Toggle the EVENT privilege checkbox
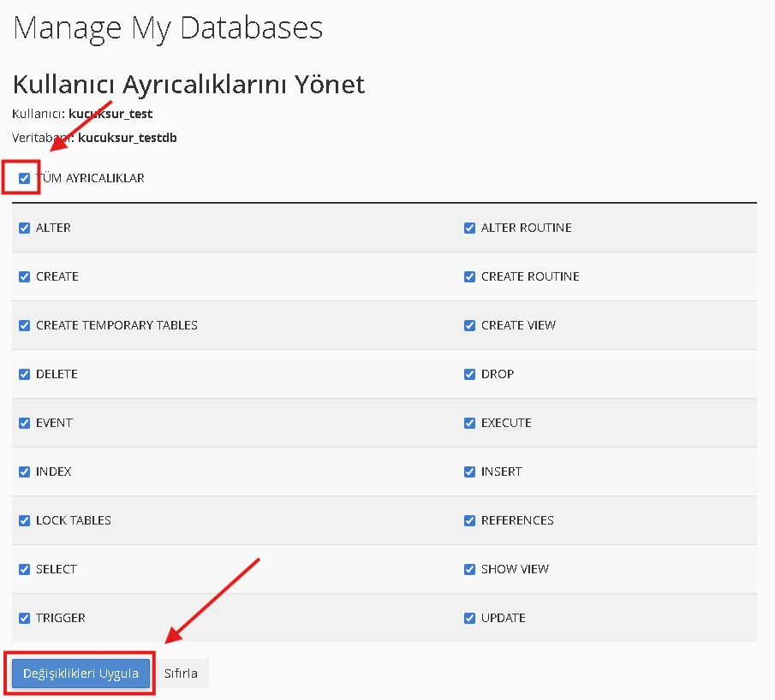Viewport: 775px width, 700px height. pos(24,422)
